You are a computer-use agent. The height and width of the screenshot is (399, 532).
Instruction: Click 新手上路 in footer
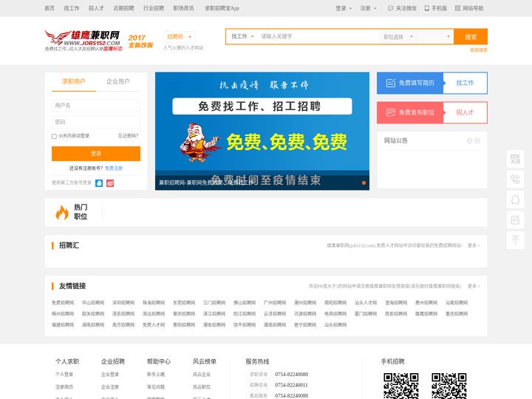[156, 374]
